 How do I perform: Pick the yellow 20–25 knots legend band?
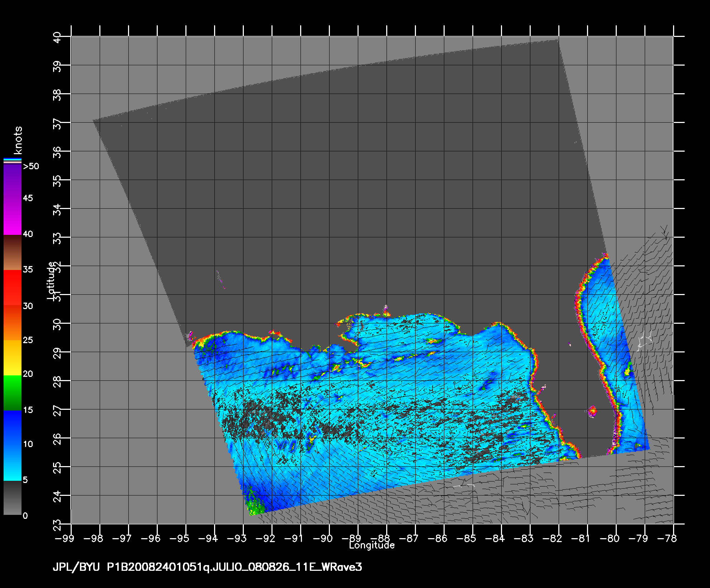point(13,358)
